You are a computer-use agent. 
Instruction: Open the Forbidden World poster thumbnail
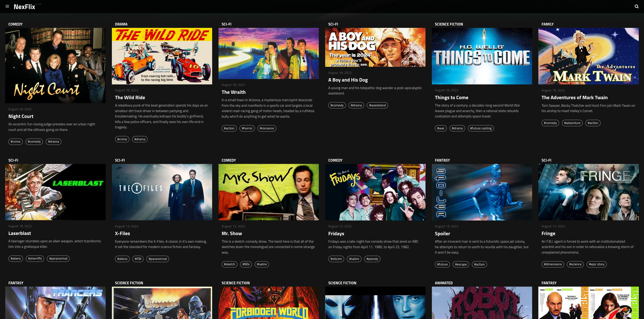(x=269, y=303)
